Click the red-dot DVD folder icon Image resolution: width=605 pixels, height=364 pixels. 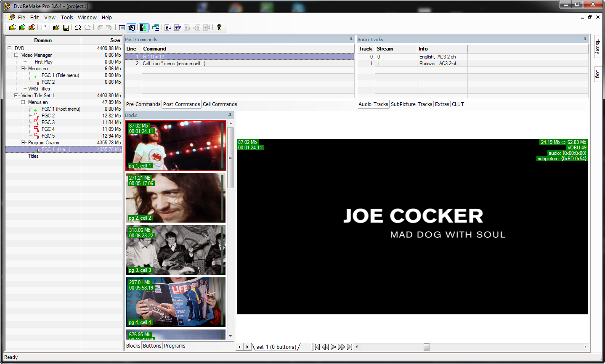[x=32, y=27]
